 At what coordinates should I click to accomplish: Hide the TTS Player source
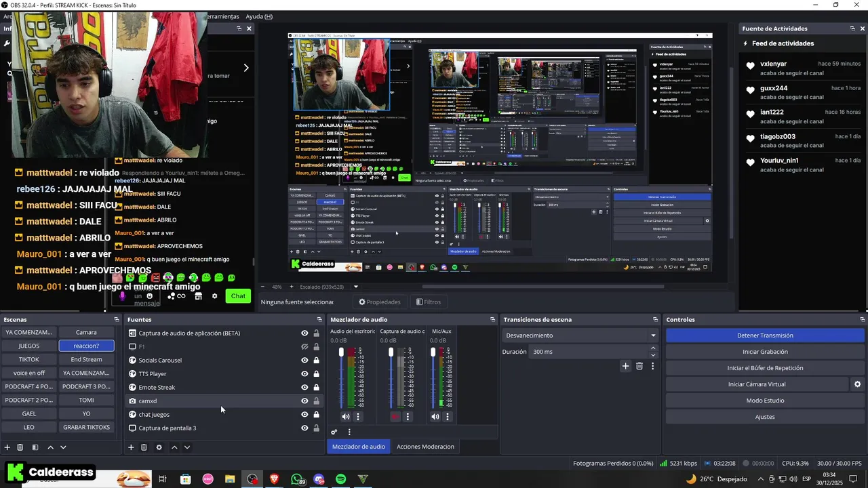coord(304,373)
